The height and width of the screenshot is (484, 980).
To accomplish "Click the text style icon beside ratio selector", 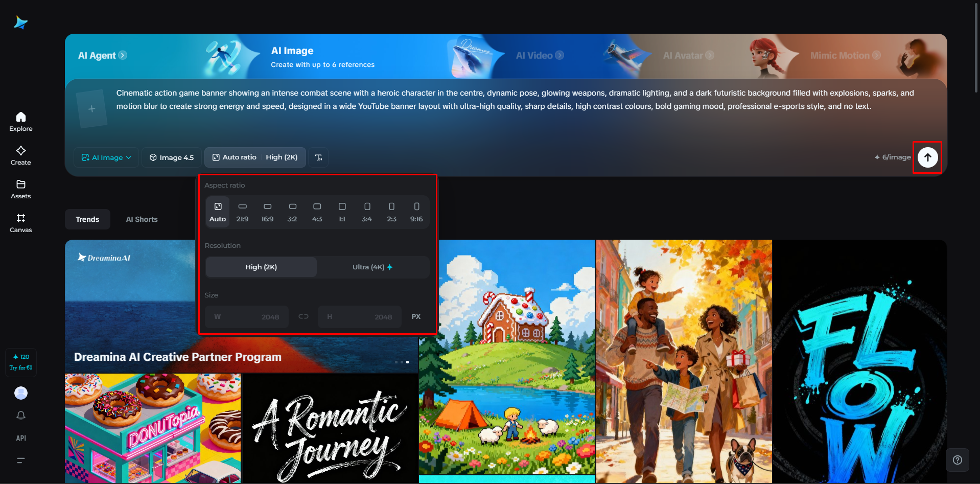I will coord(318,157).
